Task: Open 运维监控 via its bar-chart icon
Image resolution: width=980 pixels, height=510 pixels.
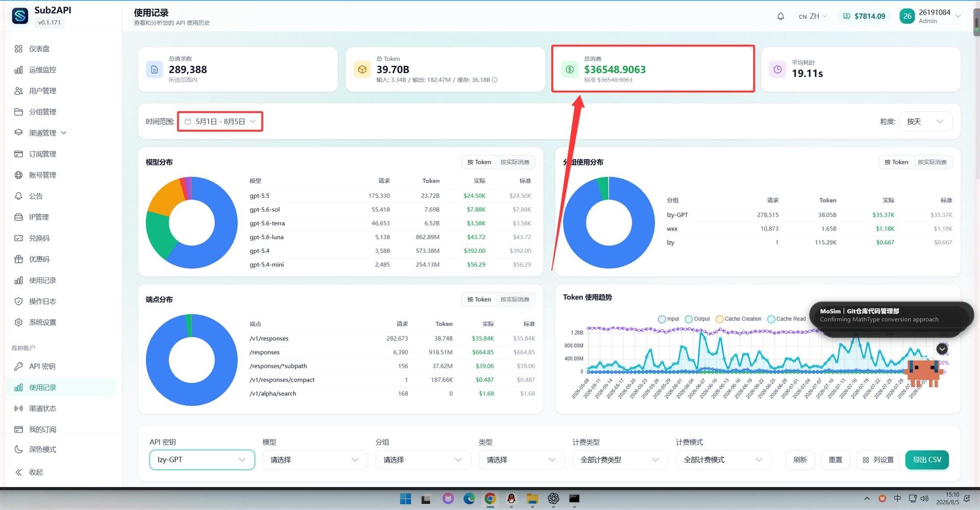Action: [x=18, y=70]
